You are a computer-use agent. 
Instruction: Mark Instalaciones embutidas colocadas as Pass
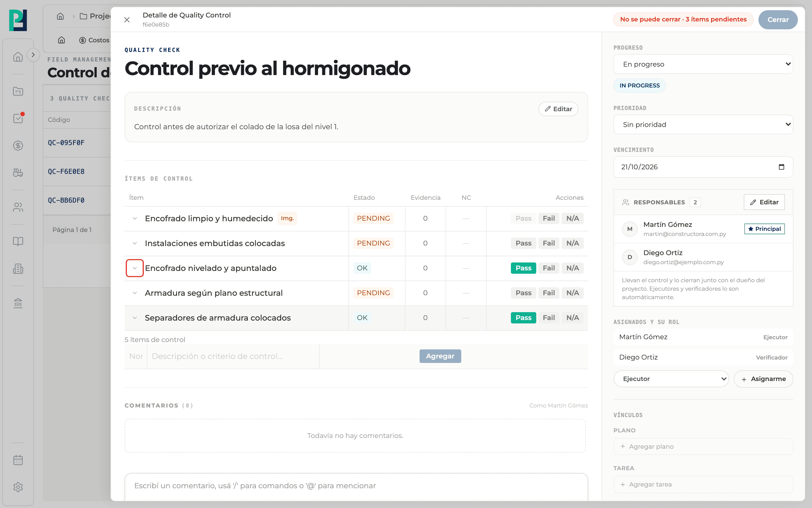tap(523, 243)
